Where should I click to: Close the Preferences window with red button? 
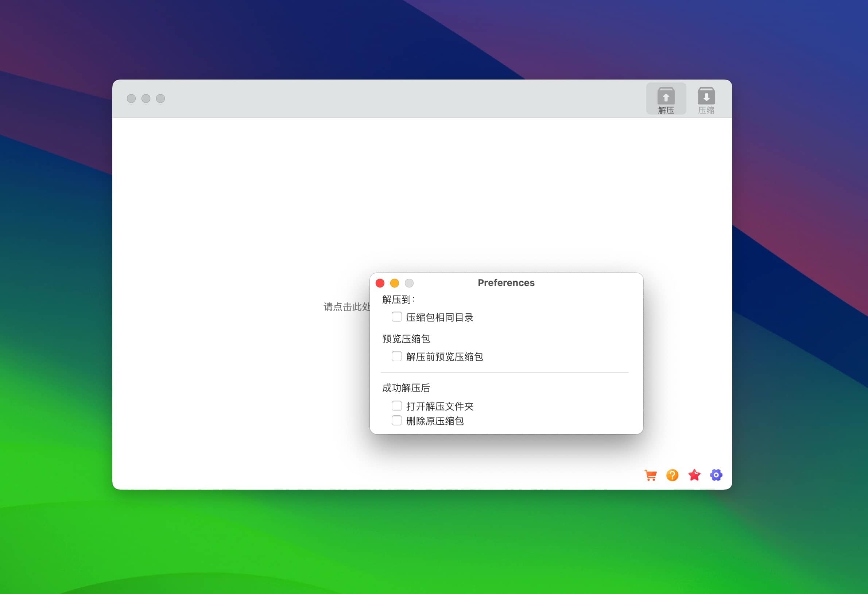click(380, 283)
